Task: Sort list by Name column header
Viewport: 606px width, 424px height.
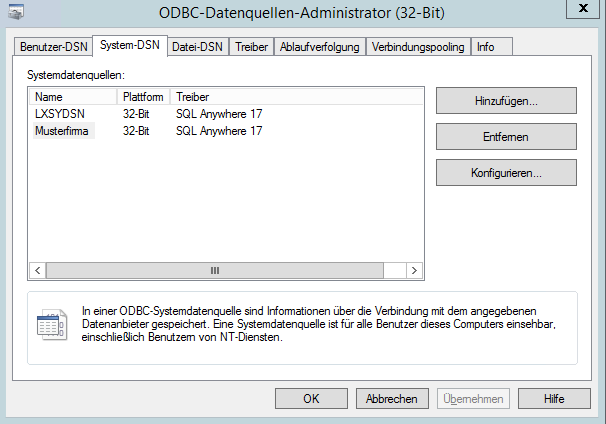Action: tap(70, 97)
